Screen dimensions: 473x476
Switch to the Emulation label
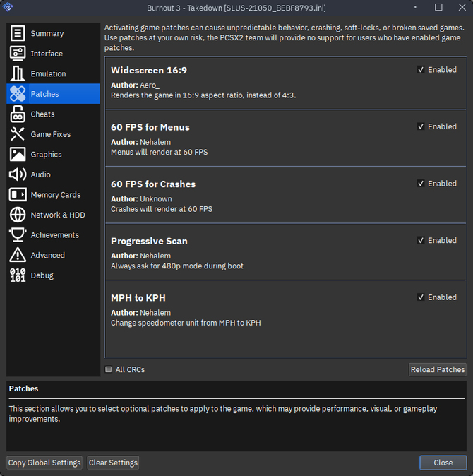pos(48,73)
